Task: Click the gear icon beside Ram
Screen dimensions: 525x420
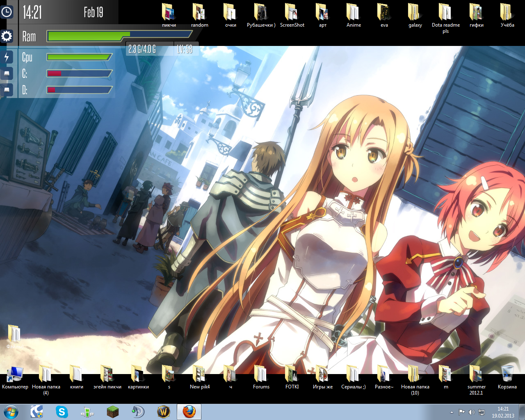Action: click(x=7, y=37)
